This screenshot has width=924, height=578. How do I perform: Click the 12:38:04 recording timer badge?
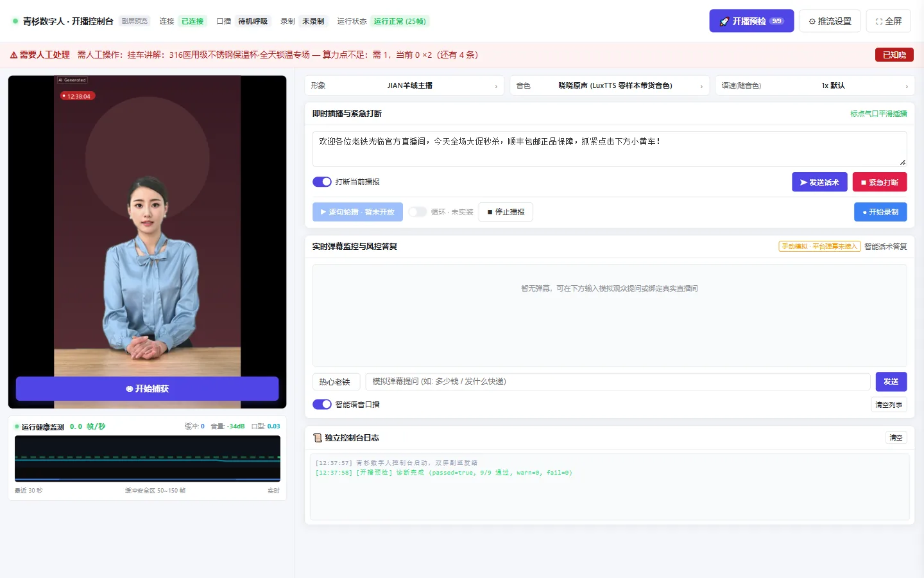tap(78, 96)
